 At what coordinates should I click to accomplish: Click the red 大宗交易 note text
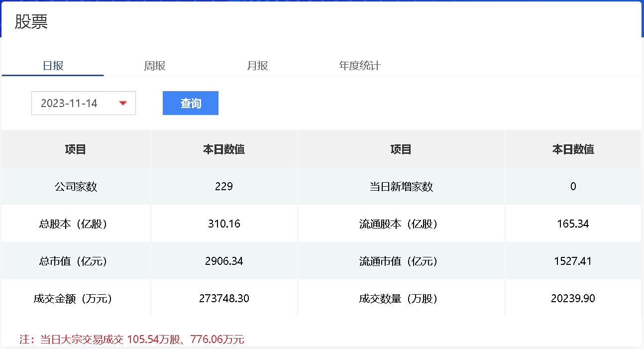132,340
